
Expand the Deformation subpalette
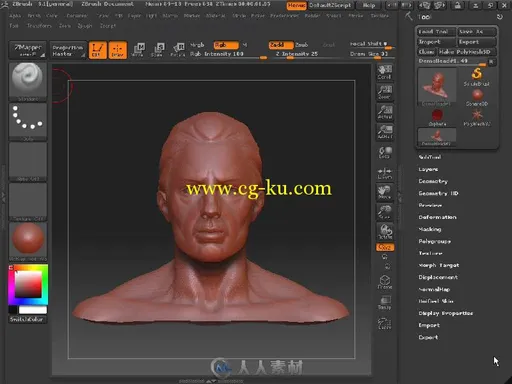coord(437,217)
